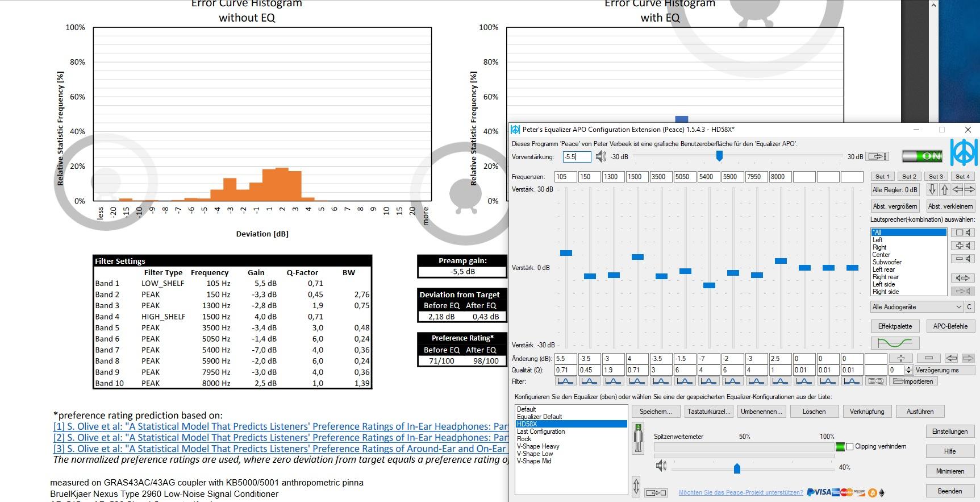The image size is (980, 502).
Task: Click the frequency field showing 1300
Action: point(613,177)
